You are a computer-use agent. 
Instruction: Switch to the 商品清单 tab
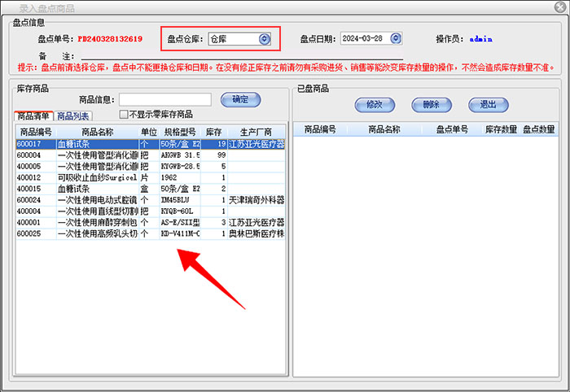pyautogui.click(x=34, y=115)
